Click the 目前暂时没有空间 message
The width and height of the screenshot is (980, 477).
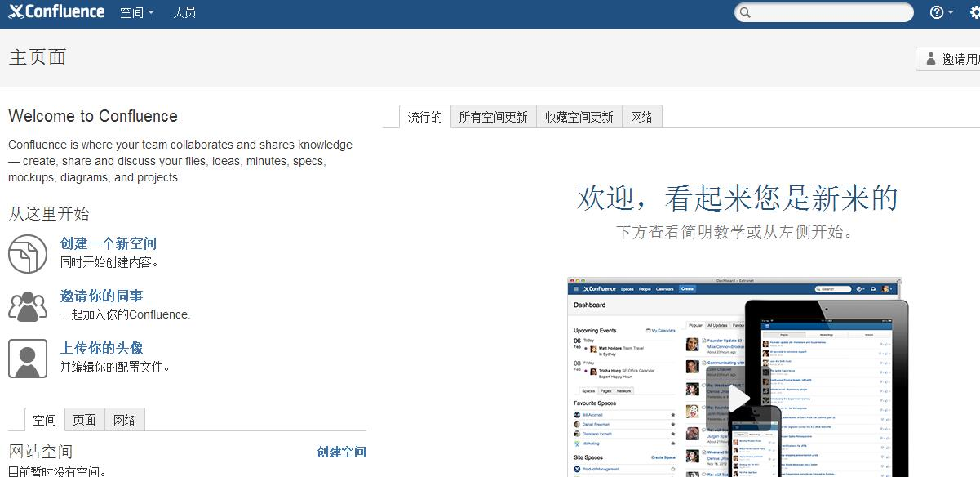pos(57,471)
